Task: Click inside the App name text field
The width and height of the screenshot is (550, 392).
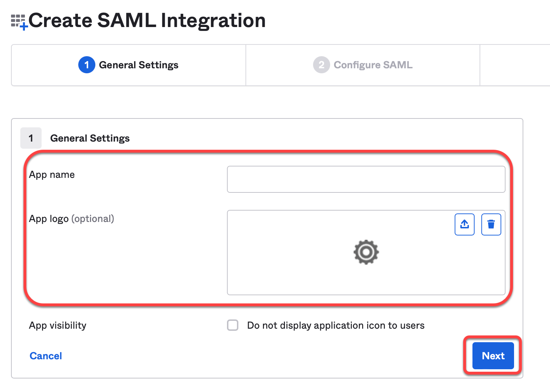Action: (366, 179)
